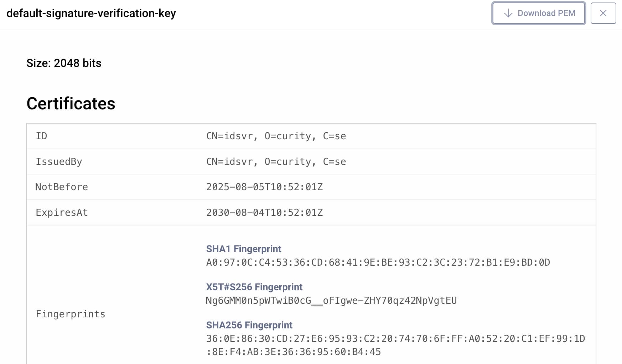Select the SHA1 Fingerprint label
622x364 pixels.
tap(244, 249)
